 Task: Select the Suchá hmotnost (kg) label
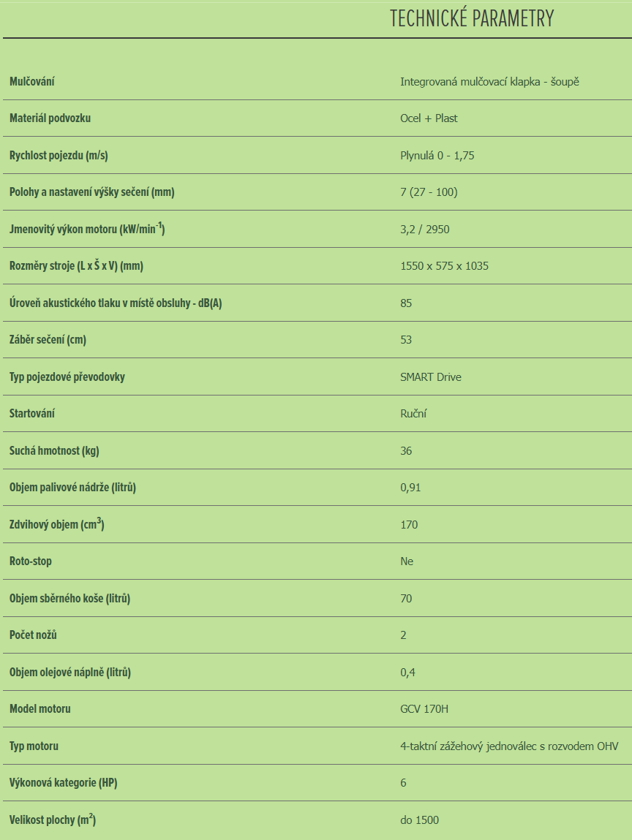54,450
